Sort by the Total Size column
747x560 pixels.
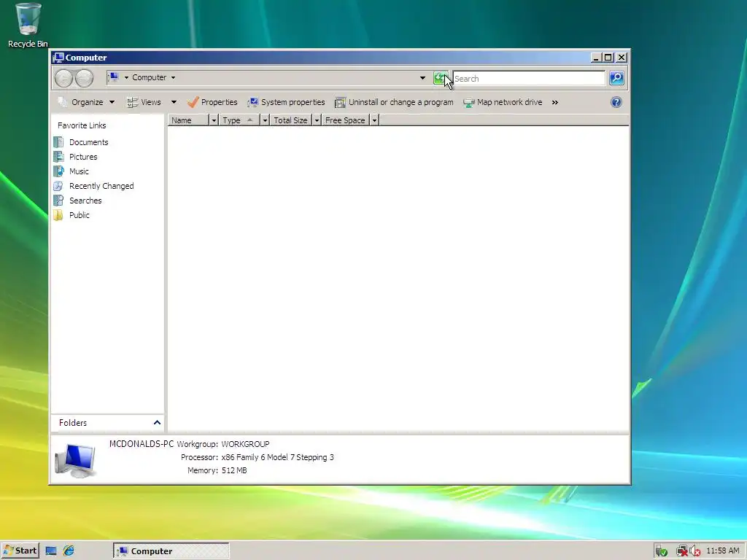coord(290,120)
